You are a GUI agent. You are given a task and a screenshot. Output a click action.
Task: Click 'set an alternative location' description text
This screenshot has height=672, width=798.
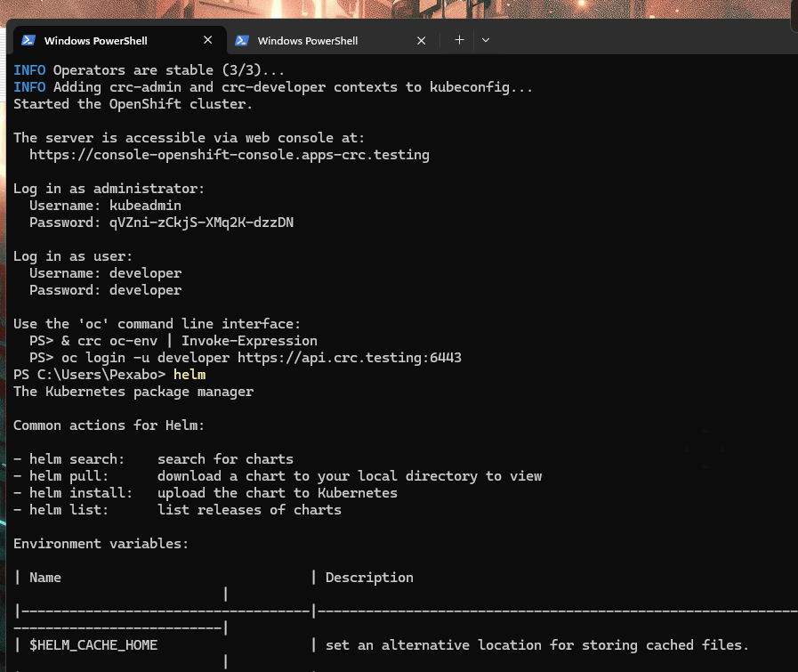tap(537, 645)
